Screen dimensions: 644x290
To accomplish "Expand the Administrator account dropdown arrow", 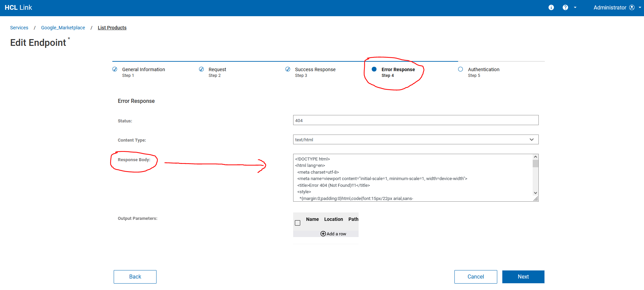I will tap(640, 7).
